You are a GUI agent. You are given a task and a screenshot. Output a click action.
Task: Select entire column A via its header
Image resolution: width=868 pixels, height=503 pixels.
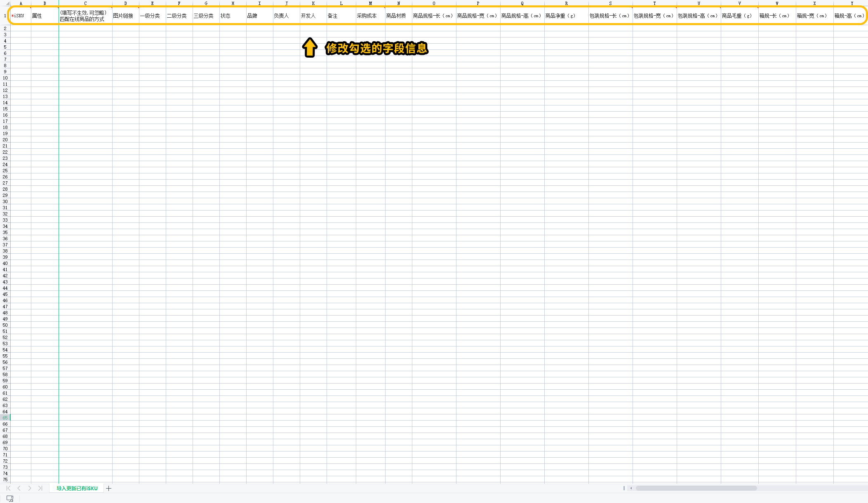21,3
